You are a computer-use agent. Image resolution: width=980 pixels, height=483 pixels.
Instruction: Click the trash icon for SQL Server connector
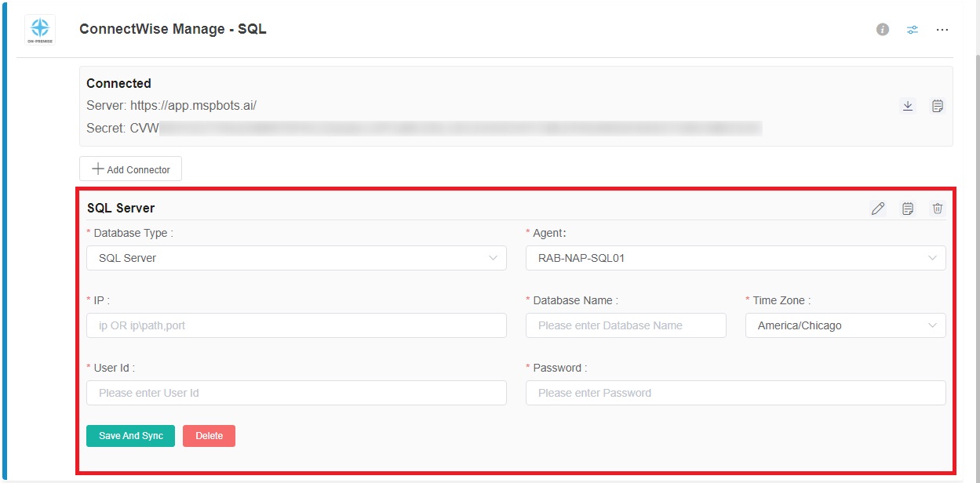[x=937, y=209]
